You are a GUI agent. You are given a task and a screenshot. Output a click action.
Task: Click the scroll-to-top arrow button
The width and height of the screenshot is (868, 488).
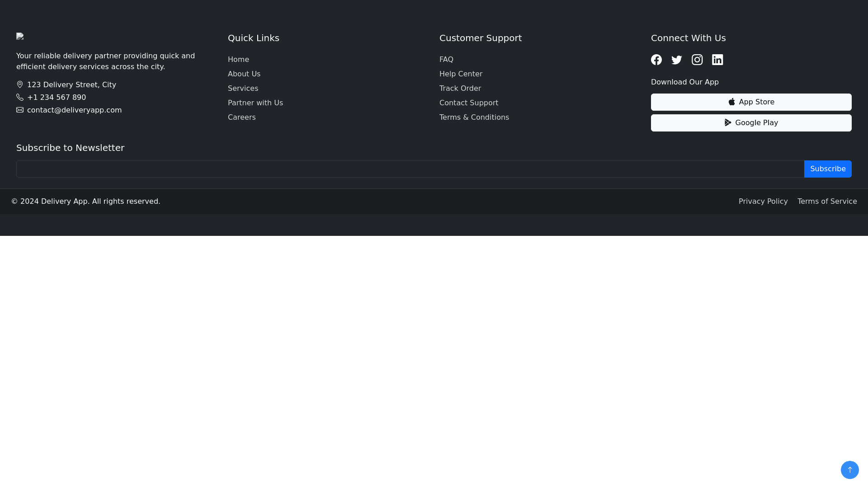click(849, 470)
